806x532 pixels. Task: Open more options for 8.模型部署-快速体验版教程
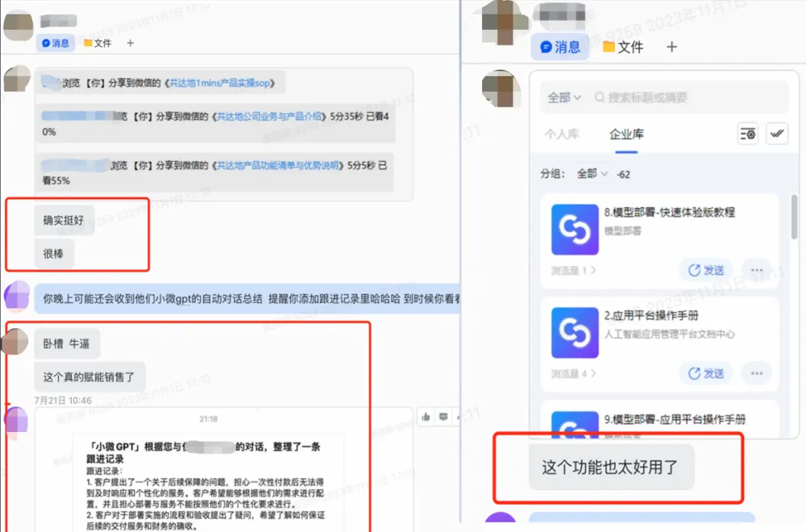756,270
